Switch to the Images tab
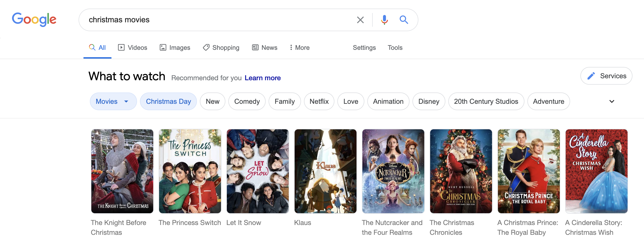The height and width of the screenshot is (251, 644). [175, 47]
